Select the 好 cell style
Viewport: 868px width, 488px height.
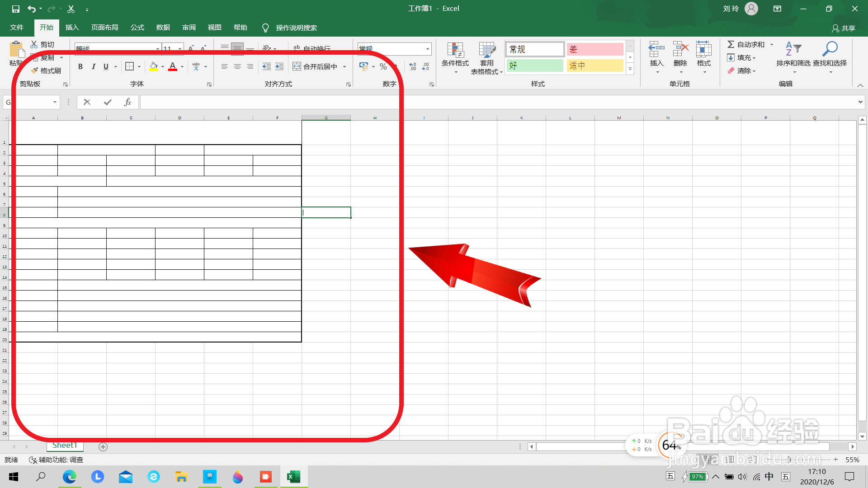coord(535,66)
